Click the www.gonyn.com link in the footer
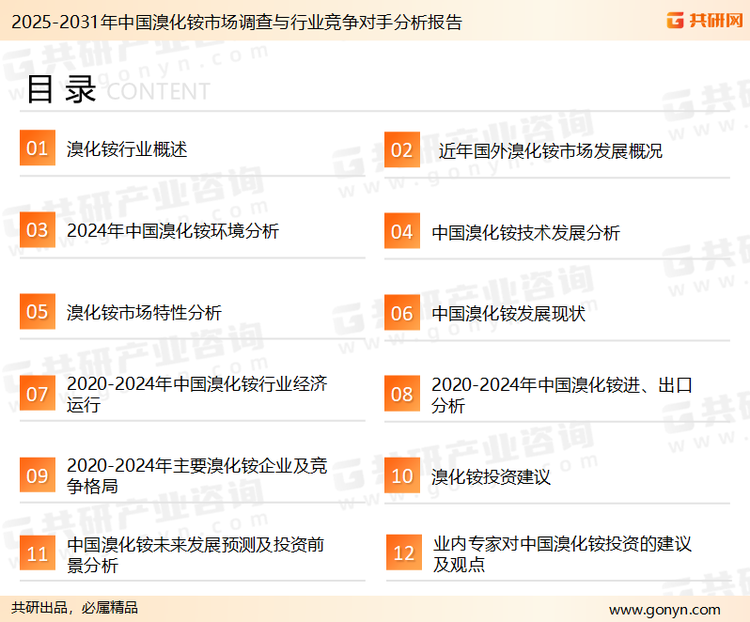This screenshot has width=750, height=622. 665,610
